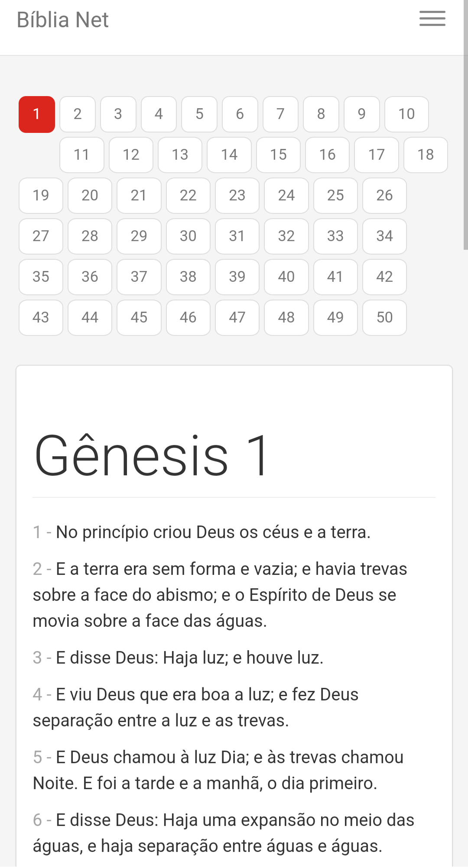Open the last chapter, 50

(x=384, y=318)
